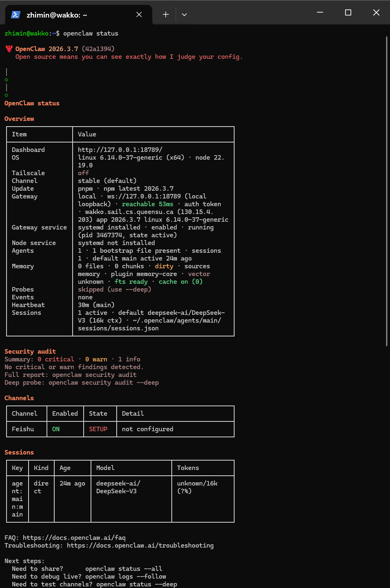Select the 'dirty' memory status text

(164, 266)
